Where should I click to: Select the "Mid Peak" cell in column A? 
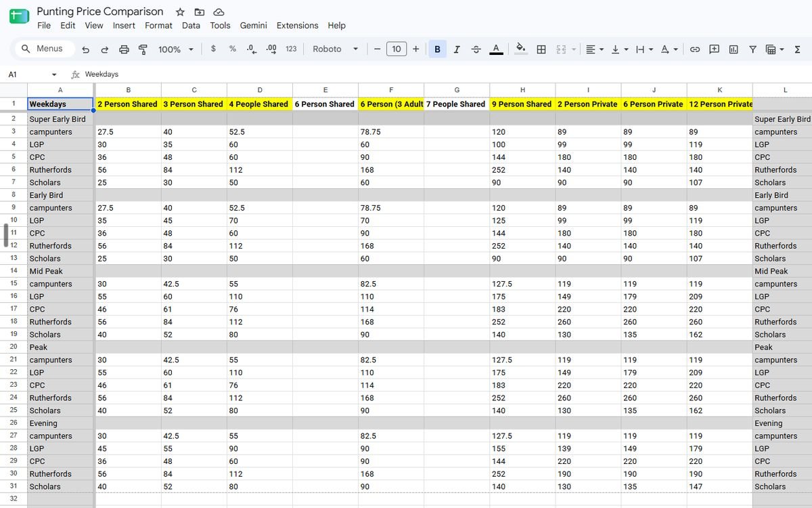coord(60,271)
